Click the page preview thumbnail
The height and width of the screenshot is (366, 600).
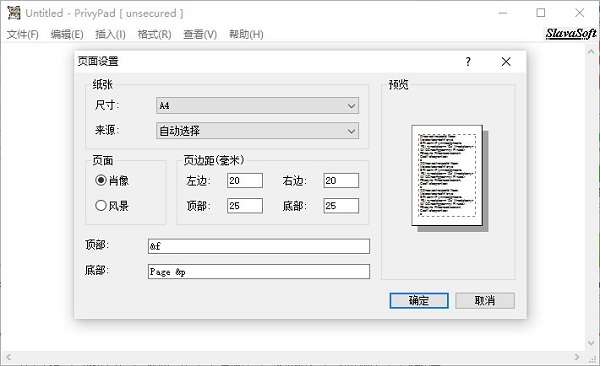click(x=447, y=175)
